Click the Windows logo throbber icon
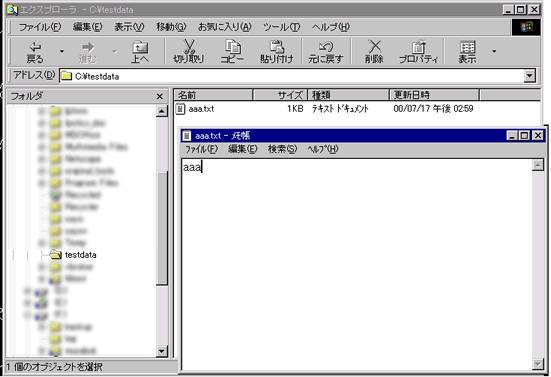Image resolution: width=551 pixels, height=377 pixels. pos(526,27)
